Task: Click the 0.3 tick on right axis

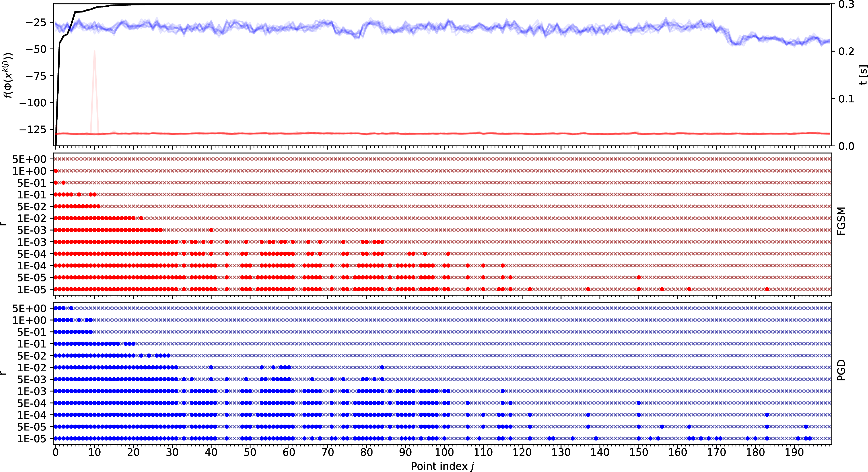Action: click(x=846, y=4)
